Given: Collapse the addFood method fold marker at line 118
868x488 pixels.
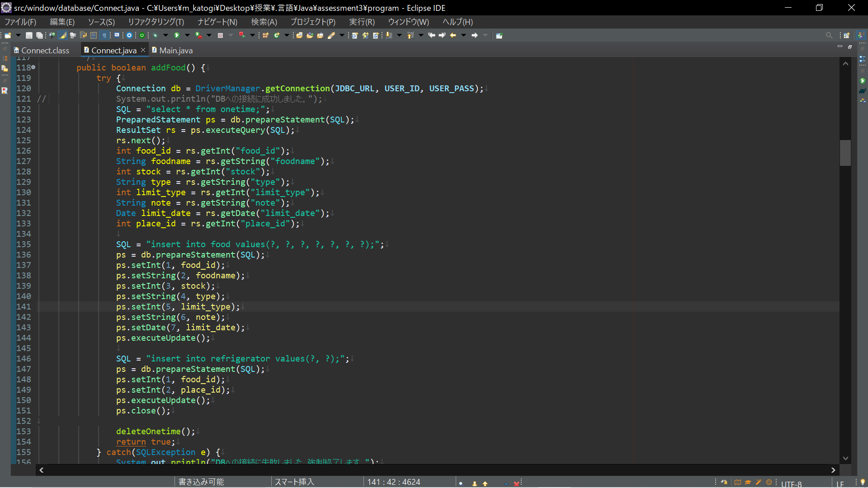Looking at the screenshot, I should point(33,67).
